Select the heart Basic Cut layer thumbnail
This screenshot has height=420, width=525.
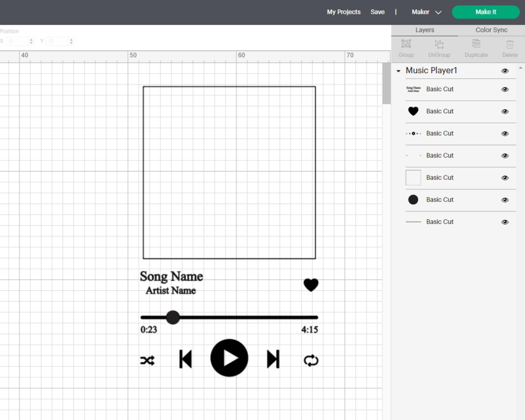pos(413,111)
